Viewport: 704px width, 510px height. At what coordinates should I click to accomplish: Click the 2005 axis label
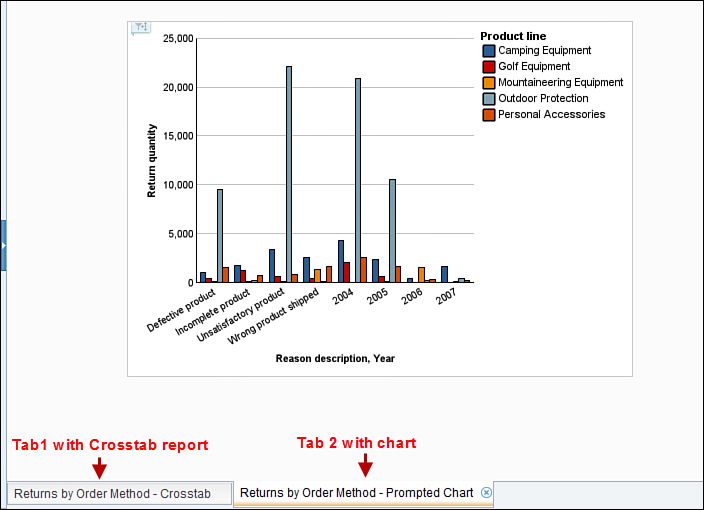point(378,297)
